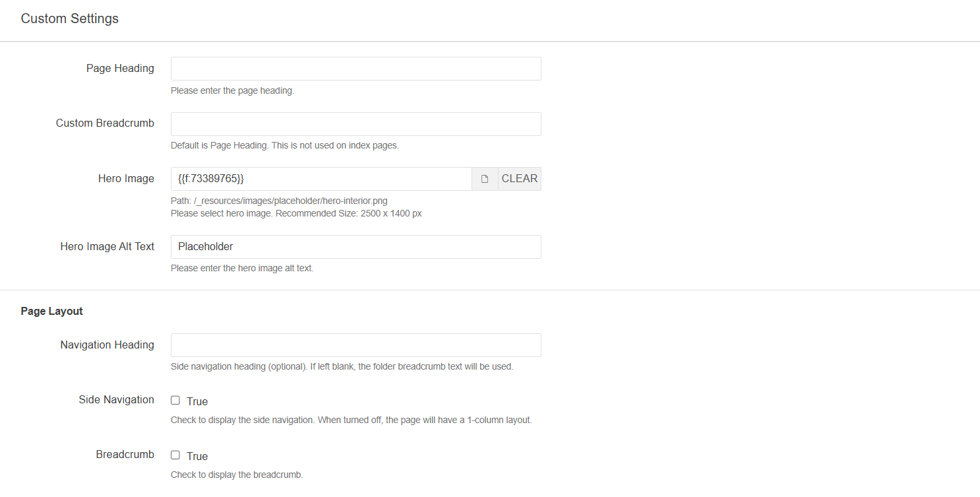Click the Breadcrumb field label

click(x=125, y=454)
